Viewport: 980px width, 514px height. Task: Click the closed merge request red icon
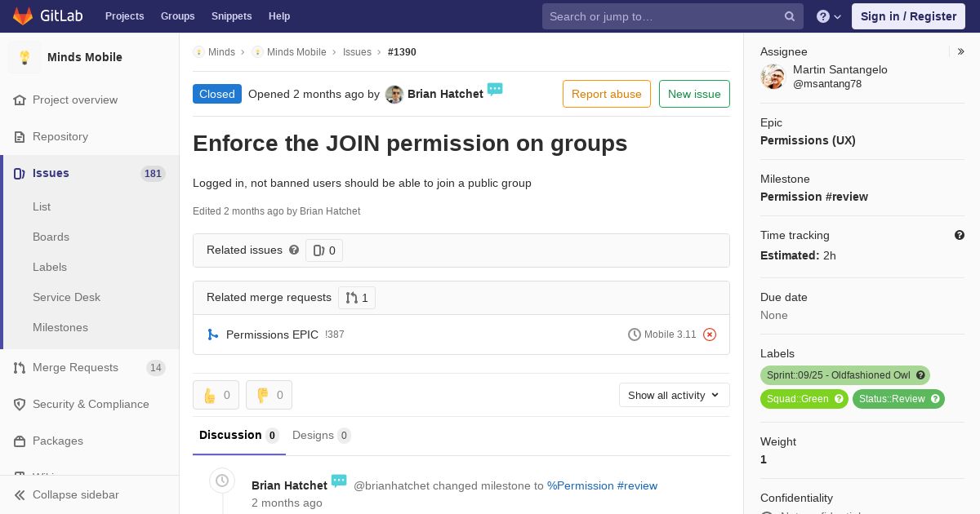[x=710, y=335]
